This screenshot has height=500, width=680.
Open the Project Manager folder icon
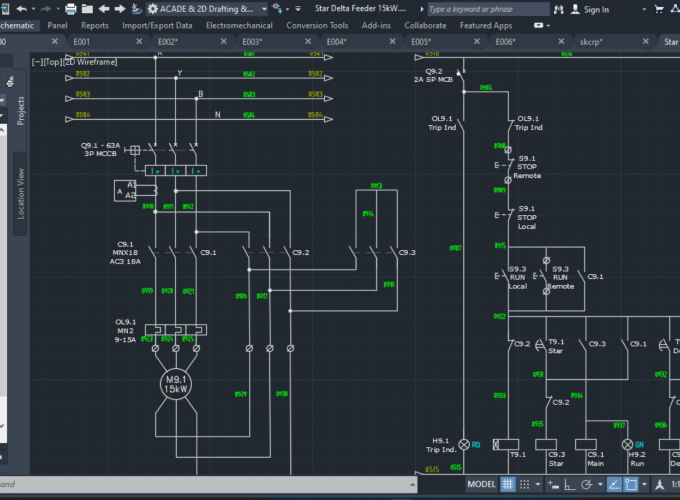coord(87,9)
